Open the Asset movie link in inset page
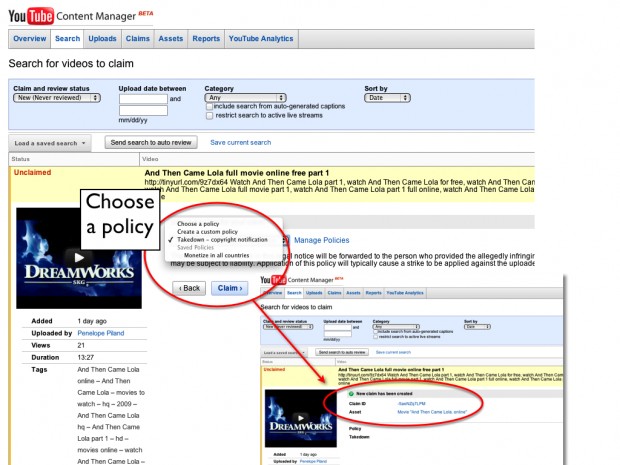 click(432, 412)
